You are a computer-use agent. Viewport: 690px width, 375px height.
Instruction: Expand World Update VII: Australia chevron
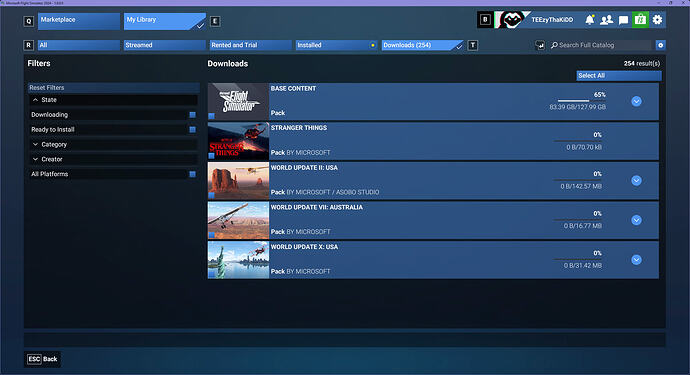tap(636, 220)
